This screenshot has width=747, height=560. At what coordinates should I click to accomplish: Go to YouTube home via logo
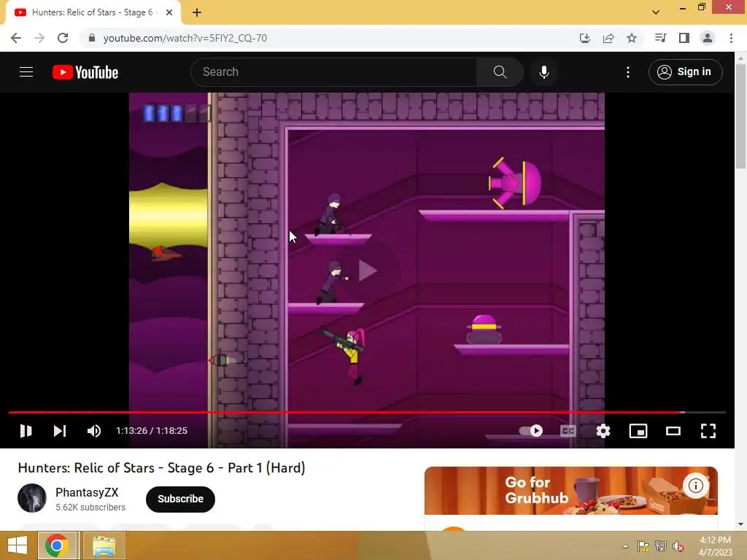85,72
